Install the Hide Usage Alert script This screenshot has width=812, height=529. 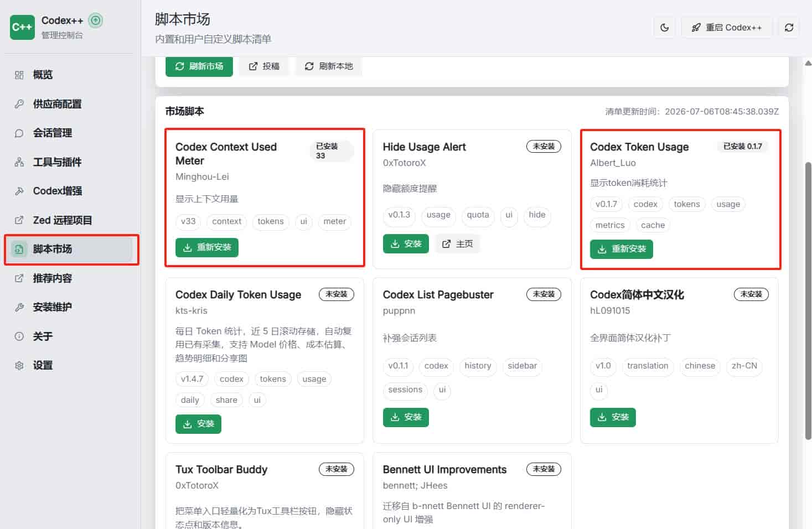click(x=406, y=243)
